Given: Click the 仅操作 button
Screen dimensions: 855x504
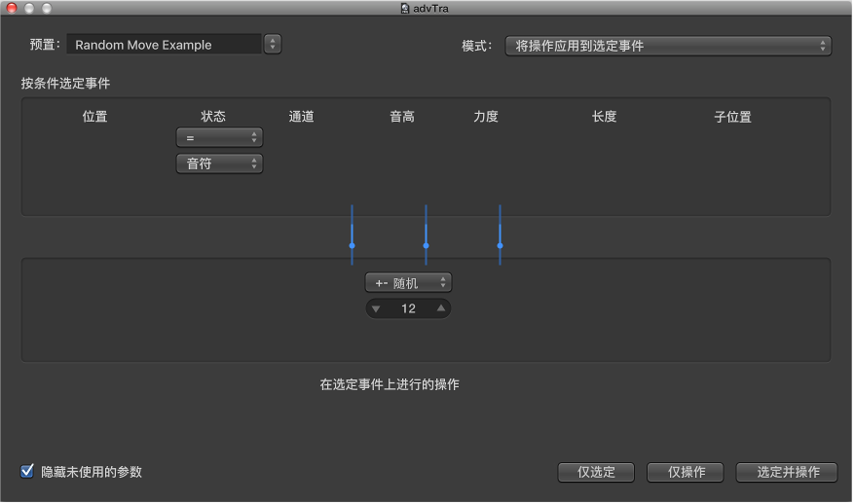Looking at the screenshot, I should [x=685, y=472].
